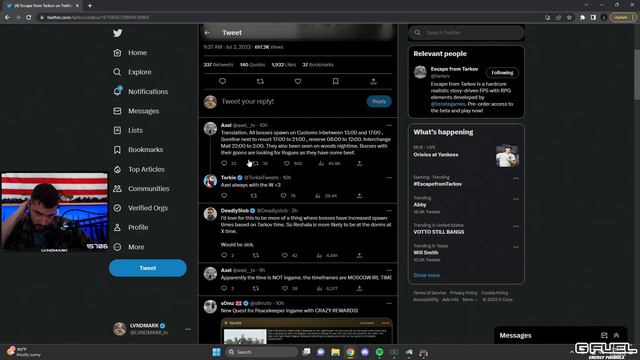This screenshot has height=360, width=640.
Task: Reload the page in Chrome
Action: [x=29, y=18]
